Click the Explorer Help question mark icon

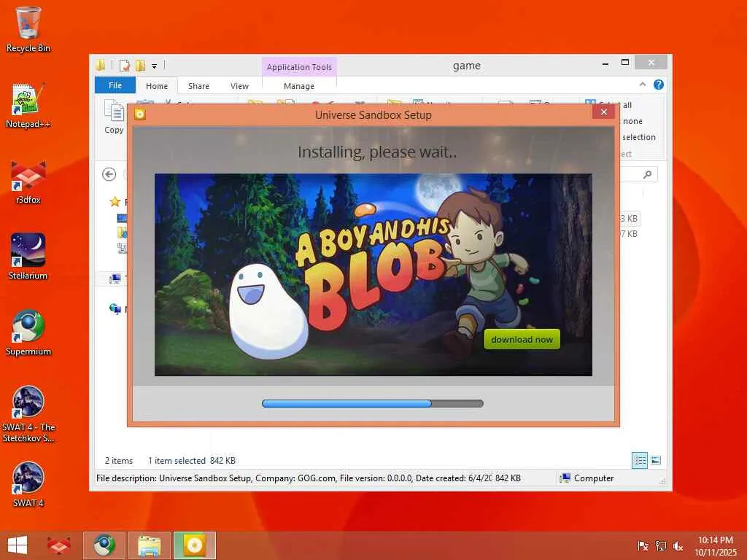(x=659, y=85)
